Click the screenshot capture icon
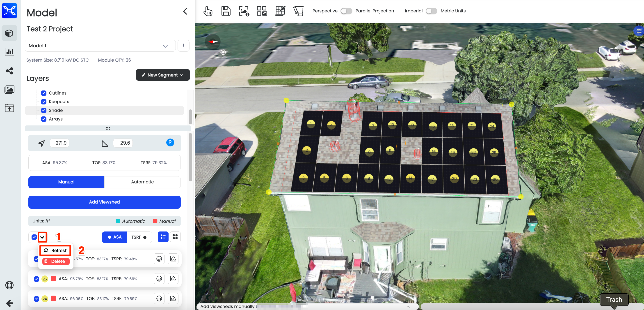644x310 pixels. (x=244, y=11)
